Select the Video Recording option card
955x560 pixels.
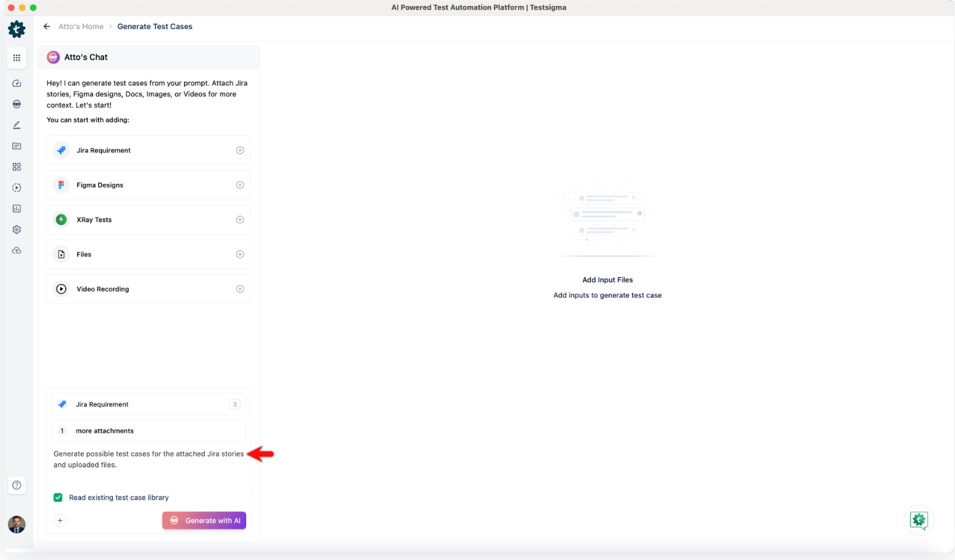point(149,289)
